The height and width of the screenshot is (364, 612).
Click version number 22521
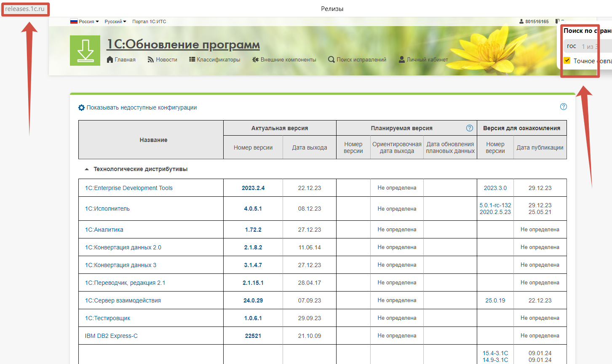click(x=253, y=336)
